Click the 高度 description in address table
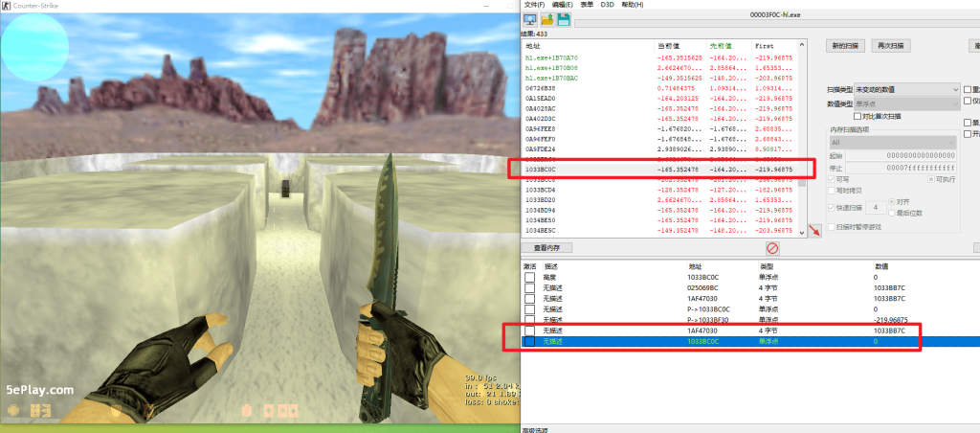The image size is (980, 433). point(548,277)
